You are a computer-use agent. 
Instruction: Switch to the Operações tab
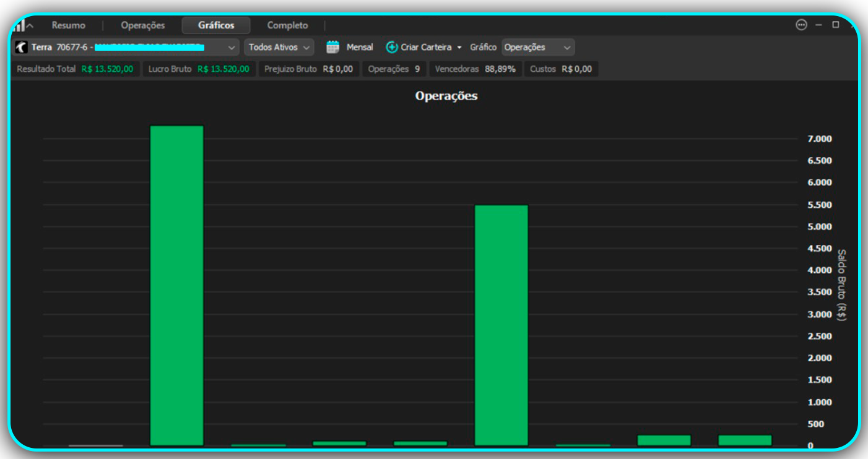(143, 25)
